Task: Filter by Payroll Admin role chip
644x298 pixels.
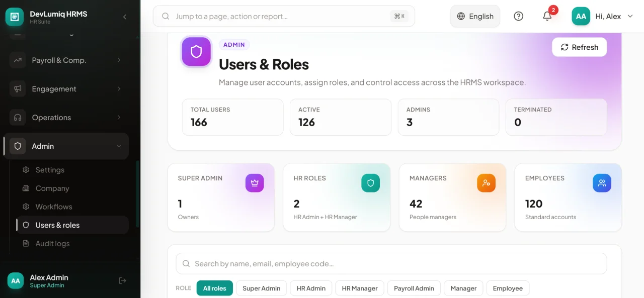Action: click(414, 288)
